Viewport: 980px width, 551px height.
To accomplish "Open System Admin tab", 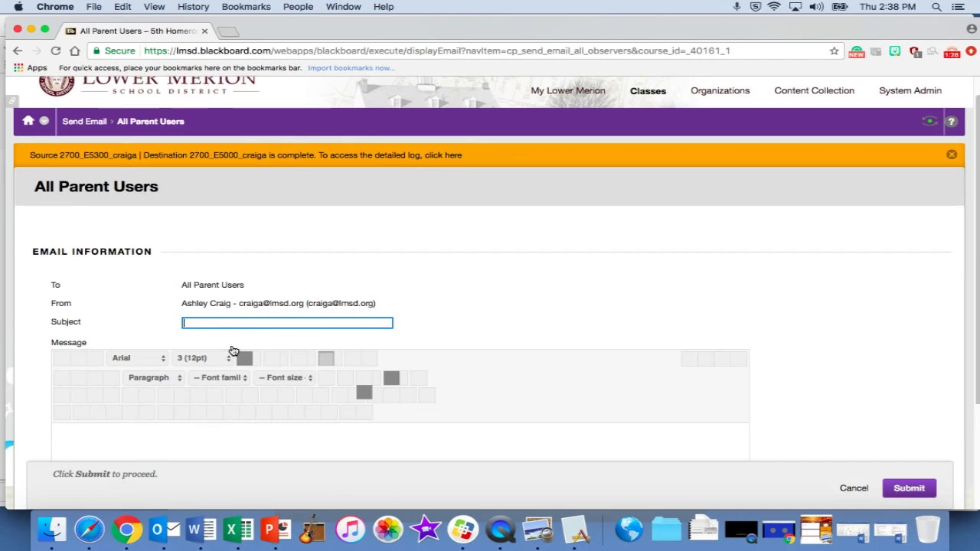I will [910, 90].
